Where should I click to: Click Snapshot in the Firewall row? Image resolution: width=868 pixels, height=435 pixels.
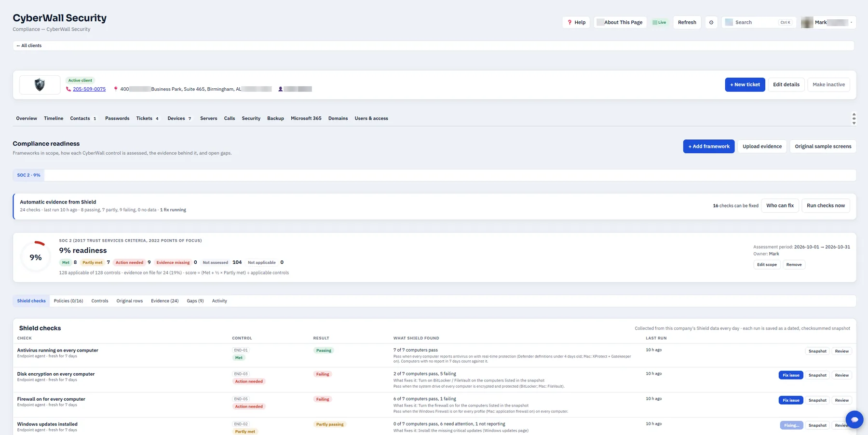pyautogui.click(x=817, y=401)
